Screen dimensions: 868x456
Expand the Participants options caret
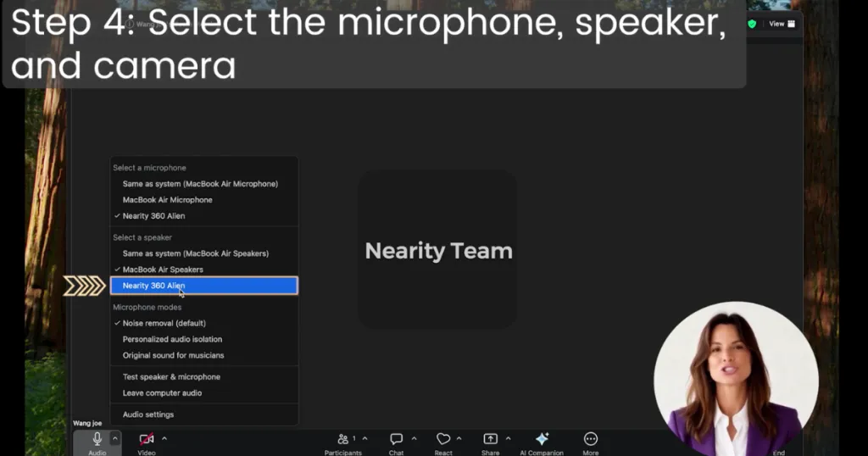(364, 438)
